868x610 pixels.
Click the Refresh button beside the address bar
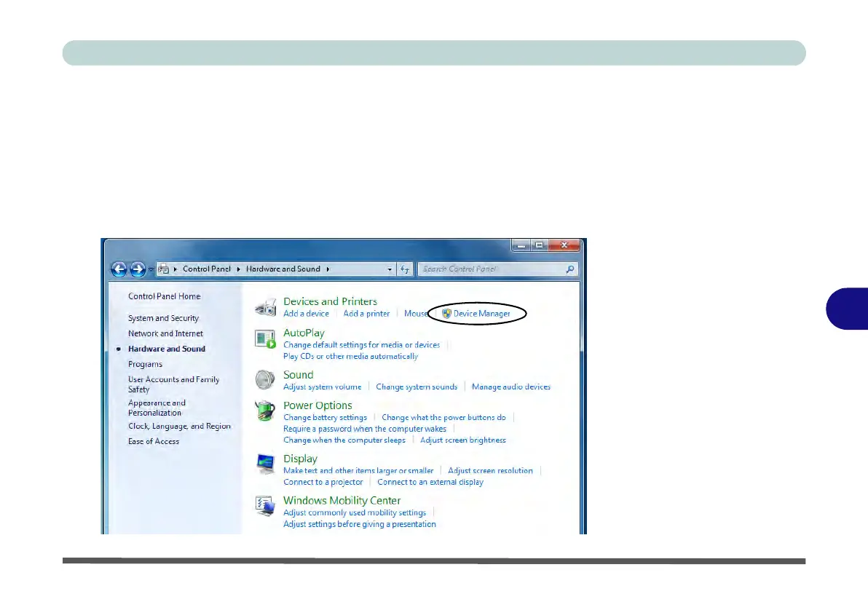[405, 269]
